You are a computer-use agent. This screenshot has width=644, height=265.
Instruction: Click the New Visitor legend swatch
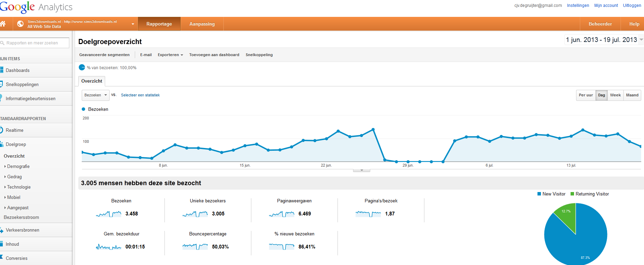tap(539, 194)
